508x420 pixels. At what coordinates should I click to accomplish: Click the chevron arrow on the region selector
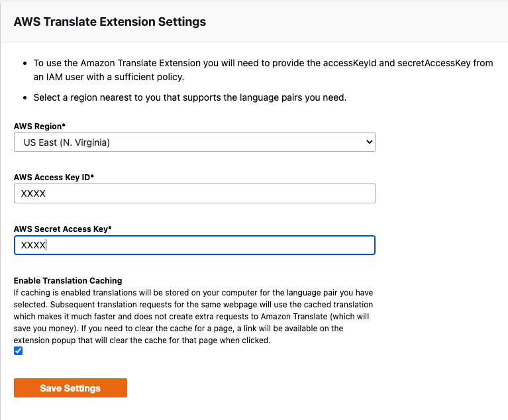pos(369,142)
